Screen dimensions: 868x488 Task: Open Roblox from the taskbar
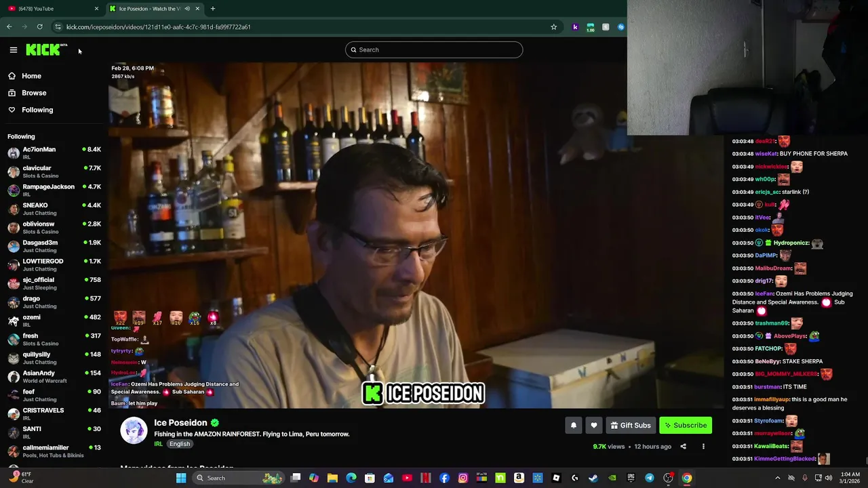click(x=556, y=478)
